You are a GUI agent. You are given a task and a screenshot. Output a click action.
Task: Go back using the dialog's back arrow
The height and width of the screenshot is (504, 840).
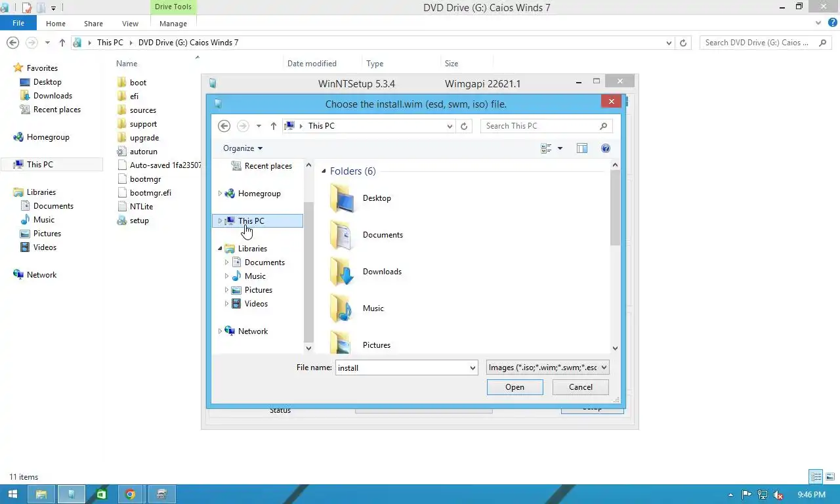pos(224,126)
